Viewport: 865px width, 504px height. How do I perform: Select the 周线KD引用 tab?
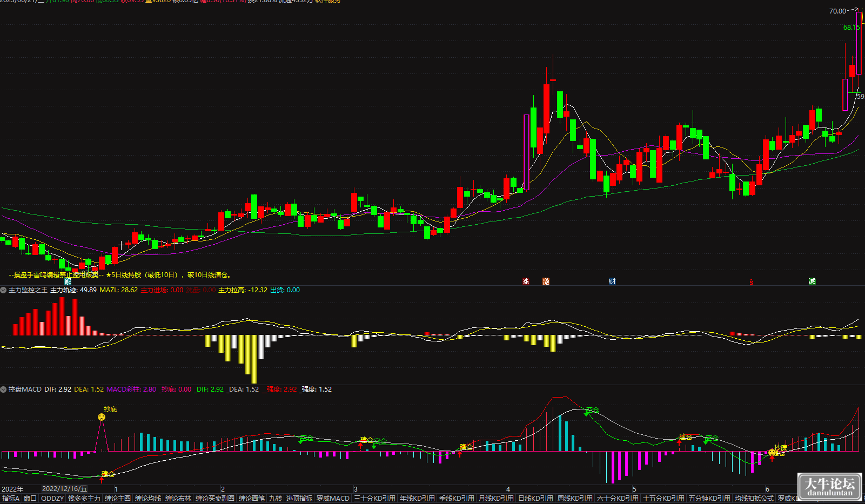575,499
